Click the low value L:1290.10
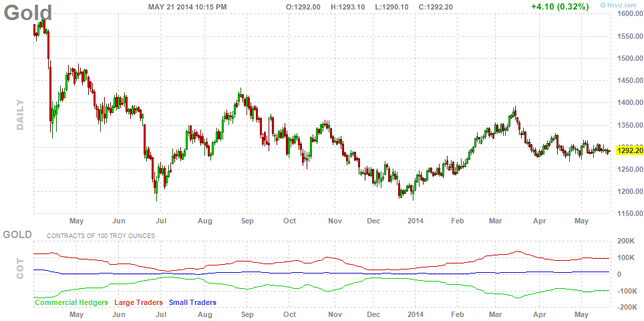Viewport: 644px width, 321px height. (392, 7)
